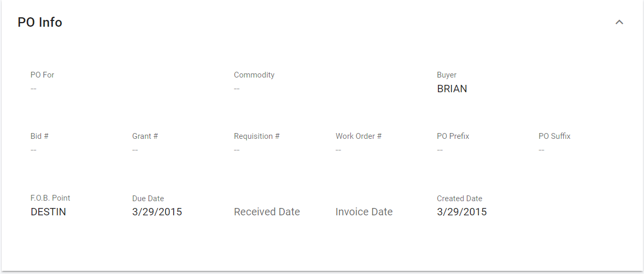
Task: Focus the Received Date field
Action: tap(267, 212)
